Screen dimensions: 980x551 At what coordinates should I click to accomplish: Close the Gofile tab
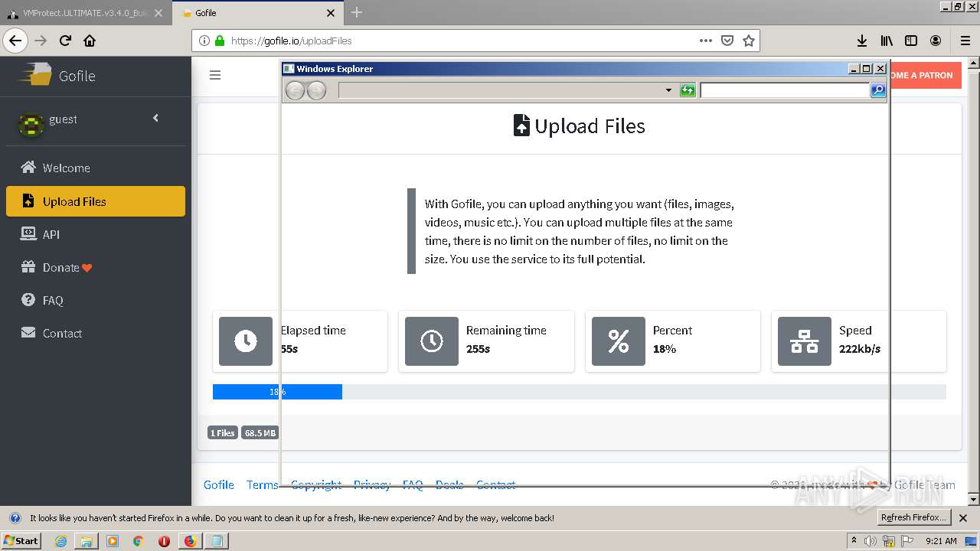tap(331, 13)
